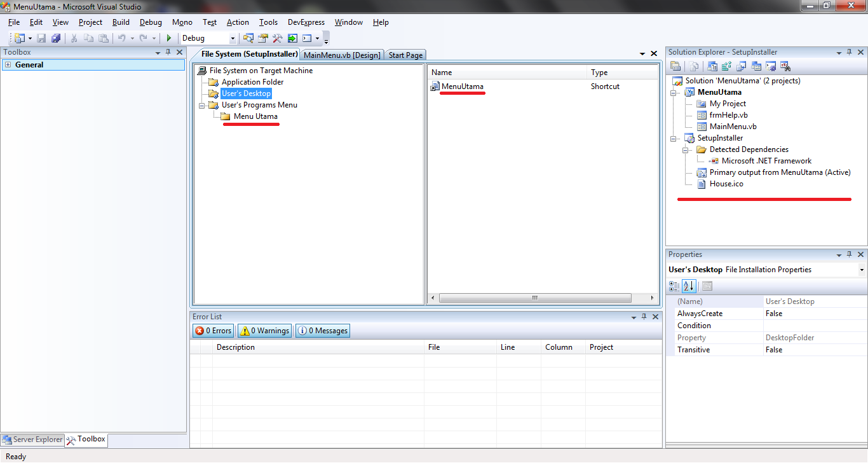Image resolution: width=868 pixels, height=463 pixels.
Task: Click the Categorized view icon in Properties panel
Action: tap(675, 286)
